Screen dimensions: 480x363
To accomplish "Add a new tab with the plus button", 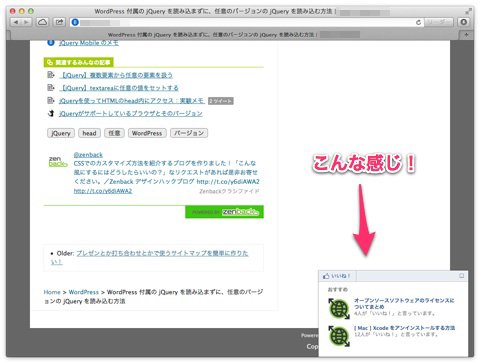I will point(466,34).
